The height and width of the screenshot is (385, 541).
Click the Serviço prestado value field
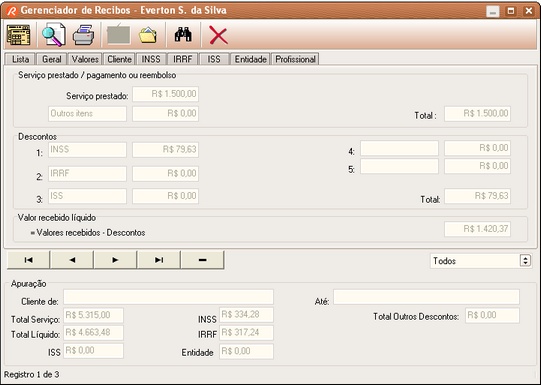click(x=166, y=94)
